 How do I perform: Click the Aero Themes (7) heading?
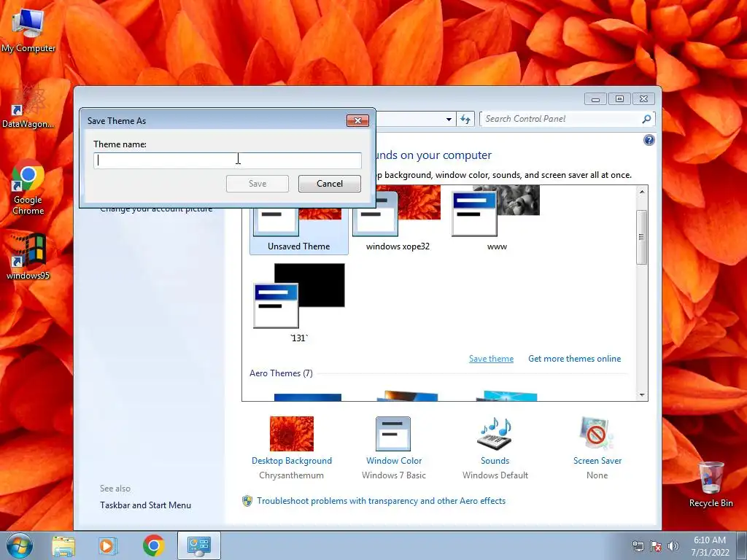pos(281,373)
